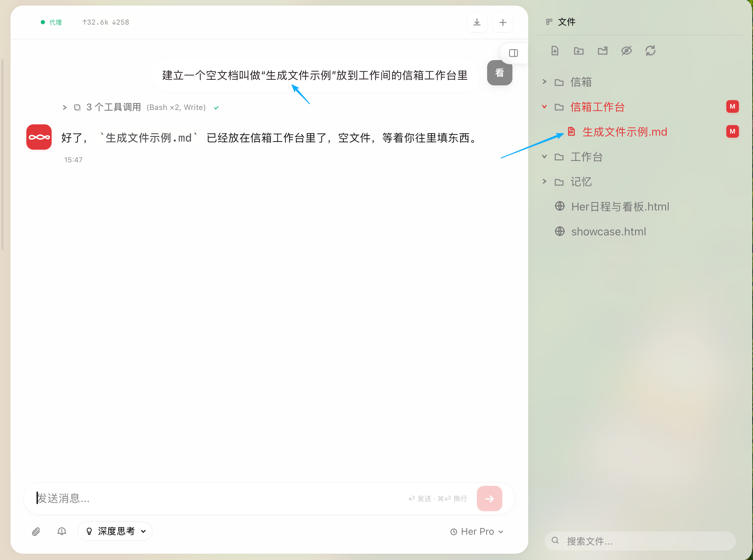This screenshot has width=753, height=560.
Task: Click the clock icon beside Her Pro
Action: 454,532
